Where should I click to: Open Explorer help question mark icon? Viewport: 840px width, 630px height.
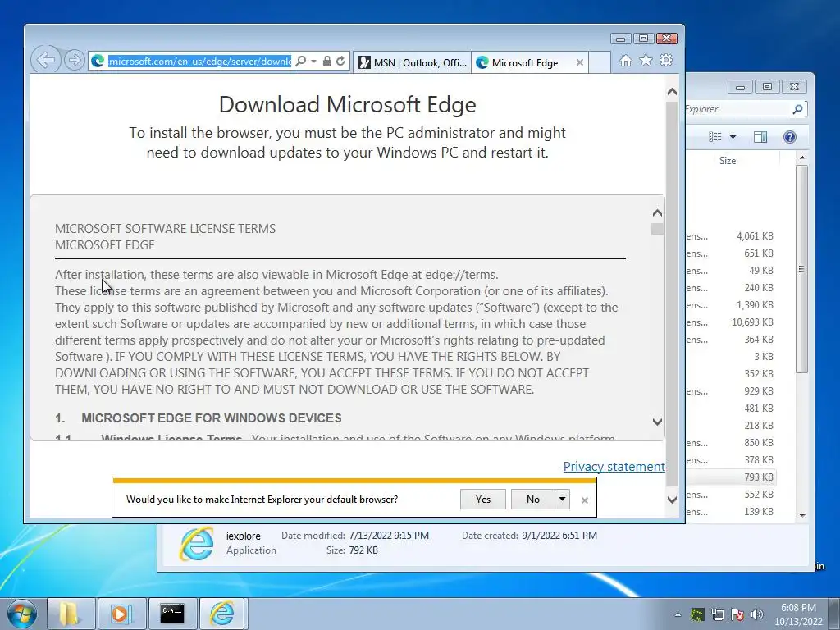click(x=790, y=137)
